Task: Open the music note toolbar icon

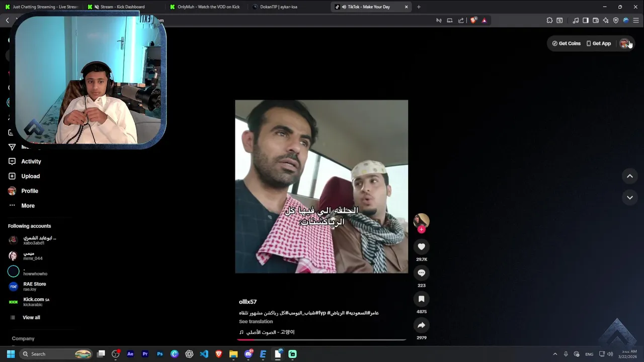Action: [x=576, y=21]
